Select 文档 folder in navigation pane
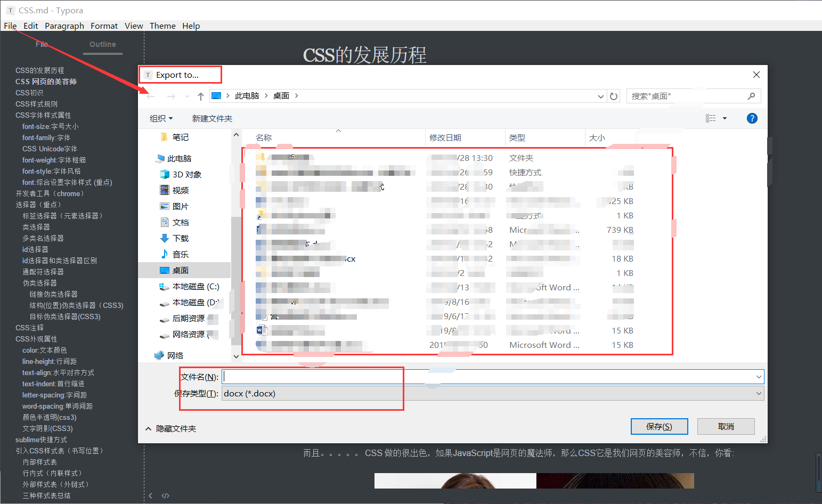 pyautogui.click(x=180, y=223)
